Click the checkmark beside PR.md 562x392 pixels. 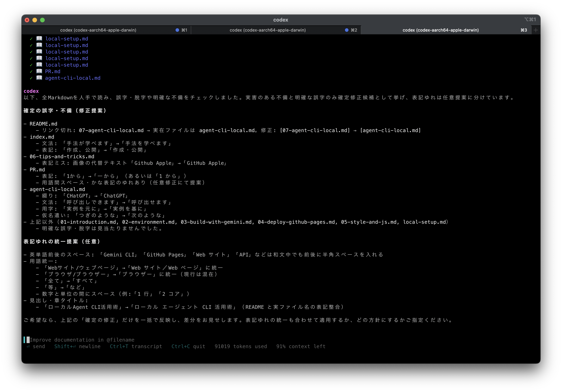coord(31,71)
